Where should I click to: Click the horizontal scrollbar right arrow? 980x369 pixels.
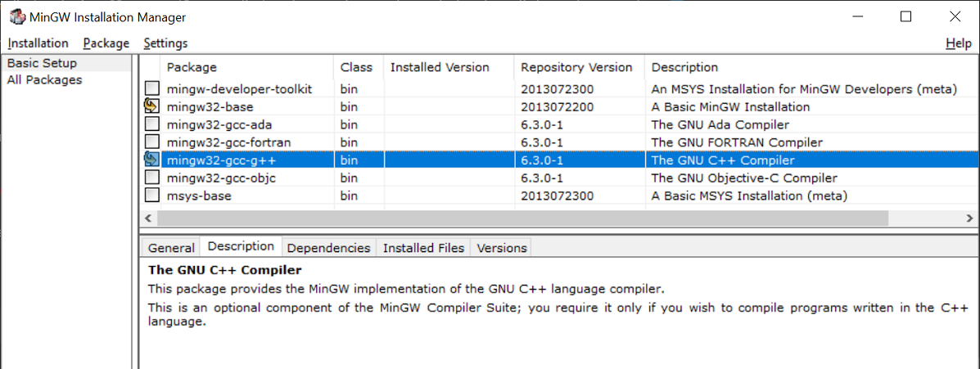pos(970,218)
